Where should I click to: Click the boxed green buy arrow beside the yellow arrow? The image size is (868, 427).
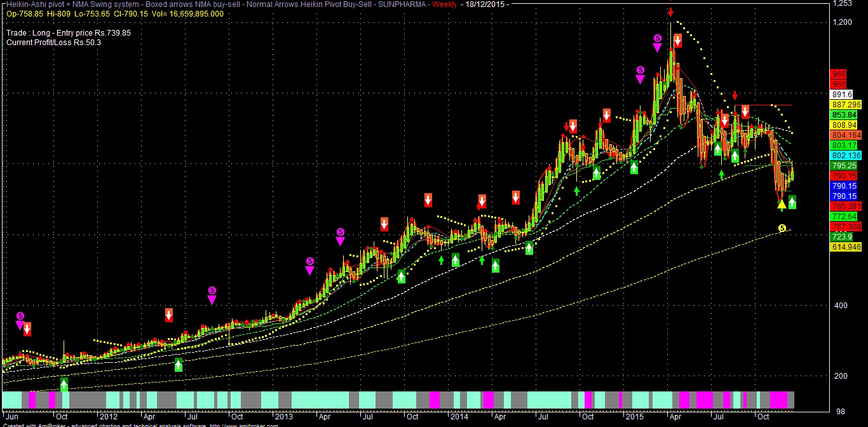tap(792, 202)
